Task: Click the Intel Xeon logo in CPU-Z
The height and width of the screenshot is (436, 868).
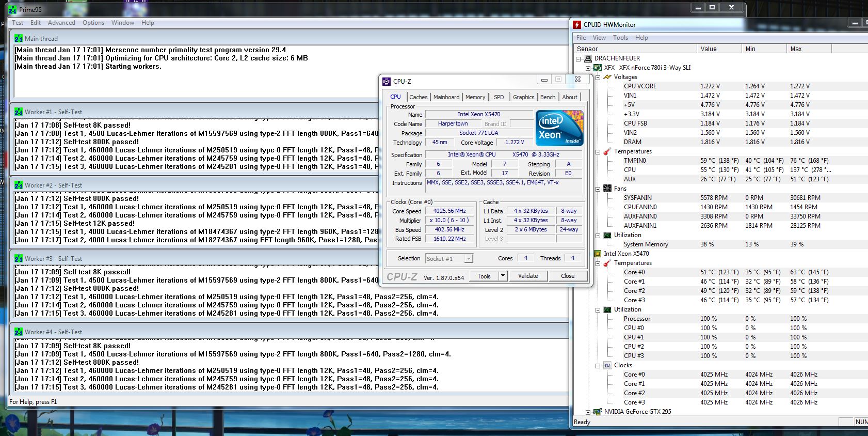Action: (559, 127)
